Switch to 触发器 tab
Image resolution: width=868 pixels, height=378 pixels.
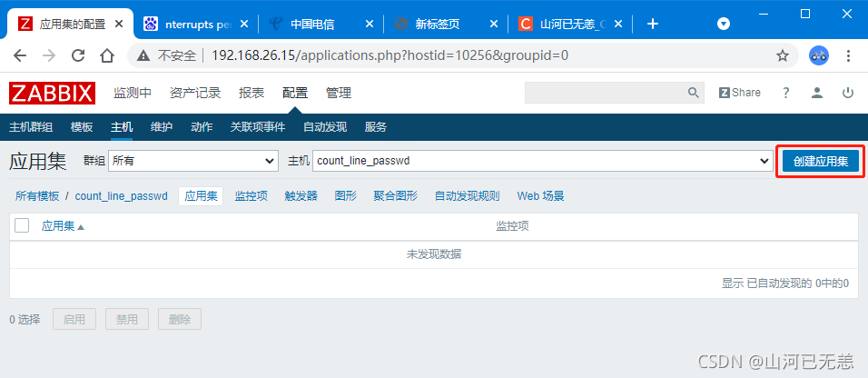click(x=301, y=196)
